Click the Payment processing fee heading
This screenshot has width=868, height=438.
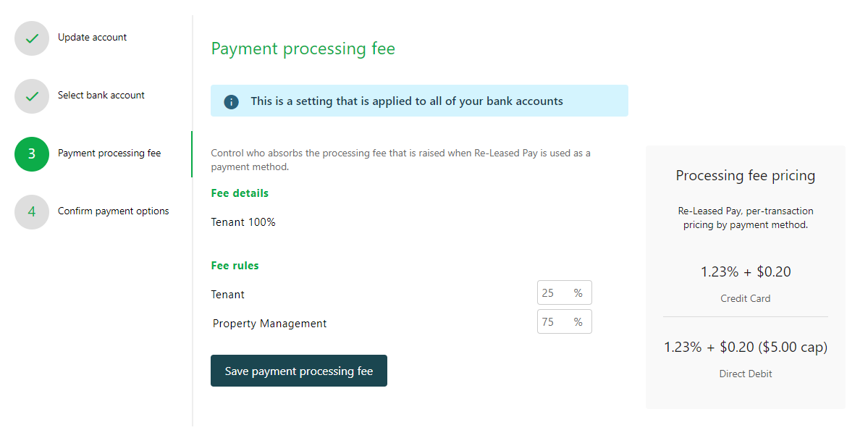pos(303,49)
